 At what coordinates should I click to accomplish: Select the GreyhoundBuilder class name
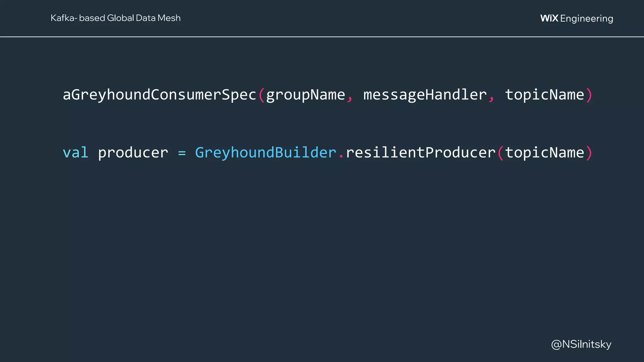266,152
